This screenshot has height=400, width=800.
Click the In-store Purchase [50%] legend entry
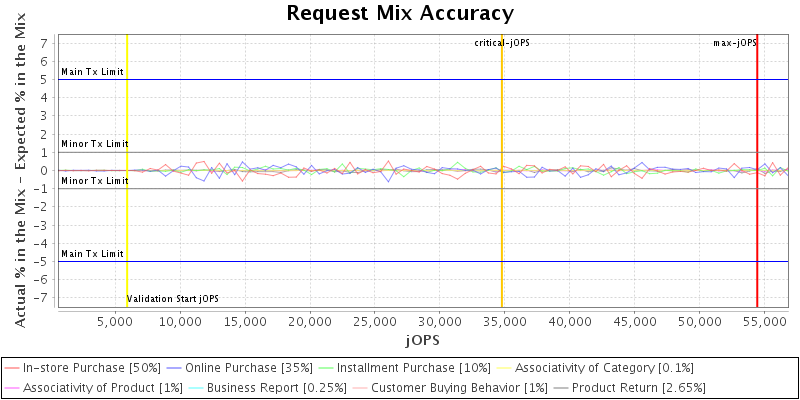[x=91, y=368]
